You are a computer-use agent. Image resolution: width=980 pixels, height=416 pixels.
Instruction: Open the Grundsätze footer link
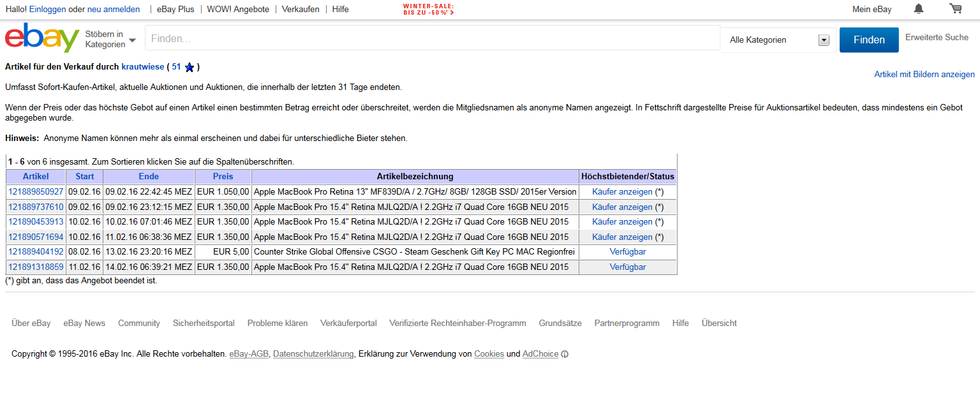[560, 323]
